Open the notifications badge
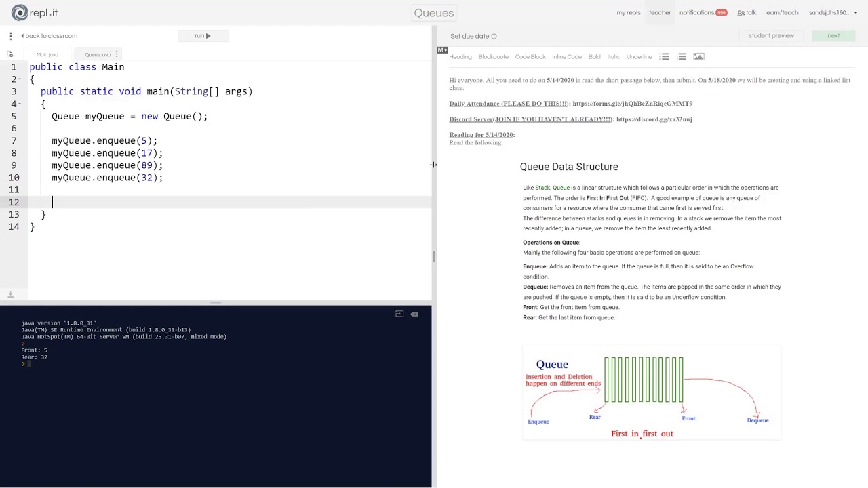This screenshot has height=488, width=868. (x=722, y=13)
